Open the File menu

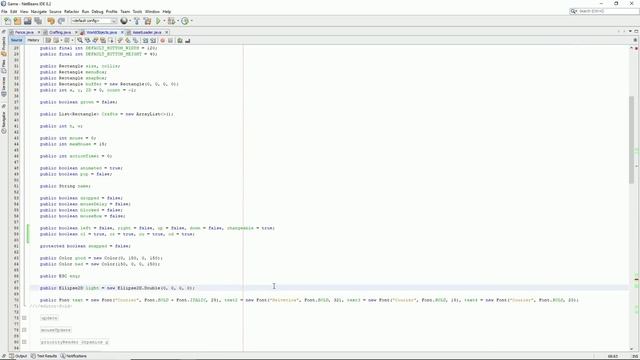tap(4, 11)
